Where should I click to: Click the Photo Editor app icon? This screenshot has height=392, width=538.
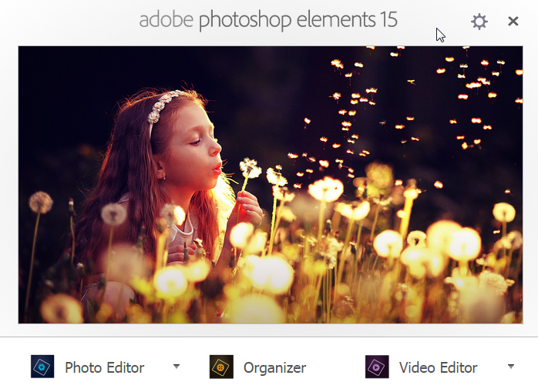[x=42, y=367]
